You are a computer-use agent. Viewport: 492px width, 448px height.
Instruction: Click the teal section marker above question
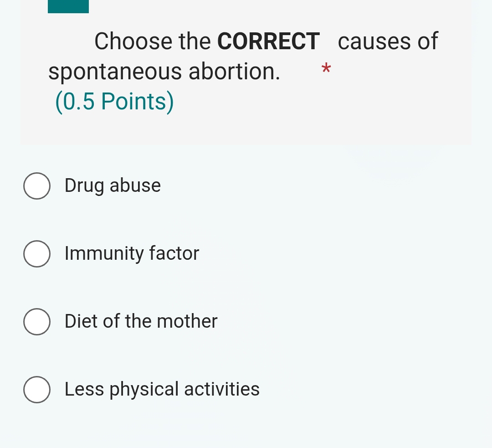pyautogui.click(x=68, y=6)
